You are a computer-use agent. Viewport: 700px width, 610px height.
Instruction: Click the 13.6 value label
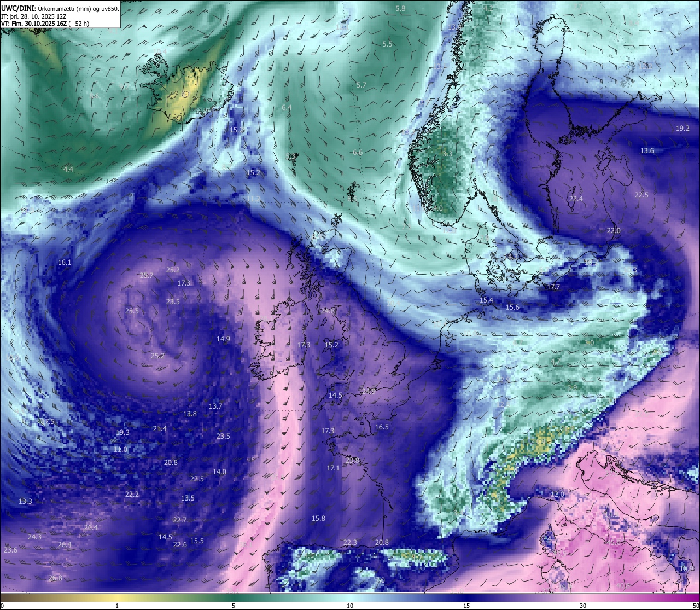(647, 151)
